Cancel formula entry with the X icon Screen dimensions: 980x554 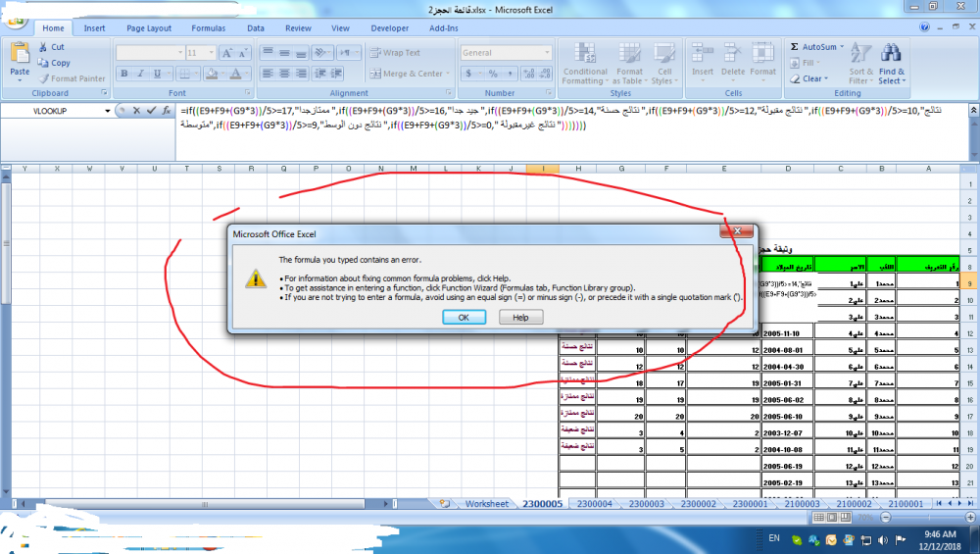pos(136,111)
